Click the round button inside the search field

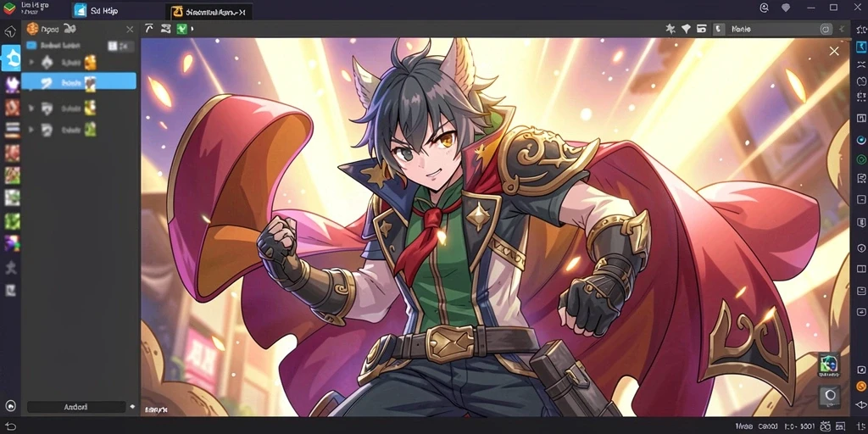point(826,29)
